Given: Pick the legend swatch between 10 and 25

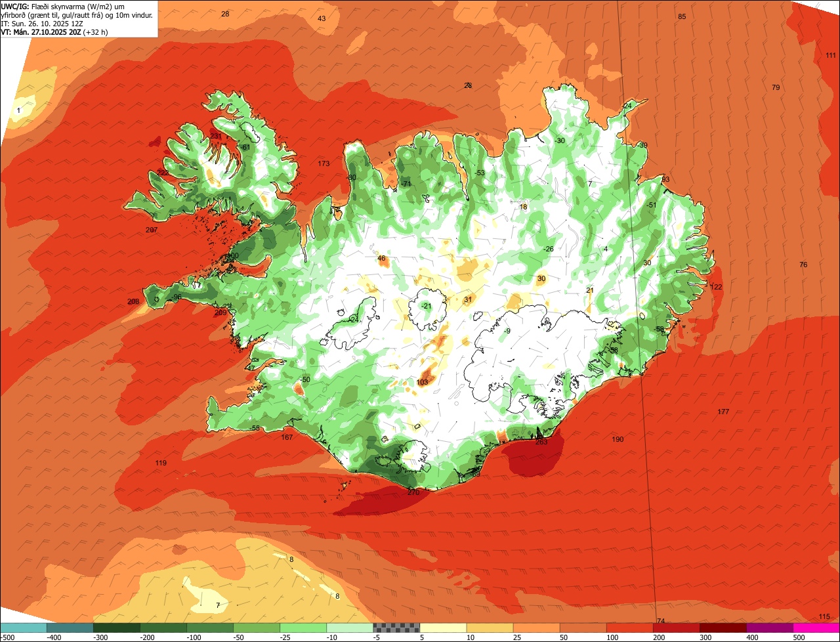Looking at the screenshot, I should pyautogui.click(x=489, y=628).
